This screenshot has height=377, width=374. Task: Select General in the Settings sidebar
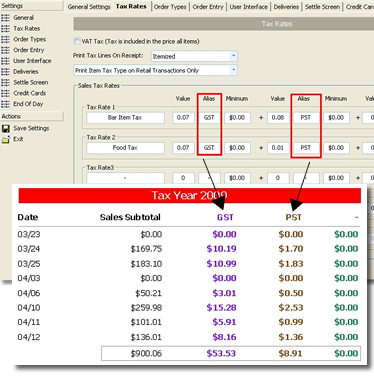[23, 18]
